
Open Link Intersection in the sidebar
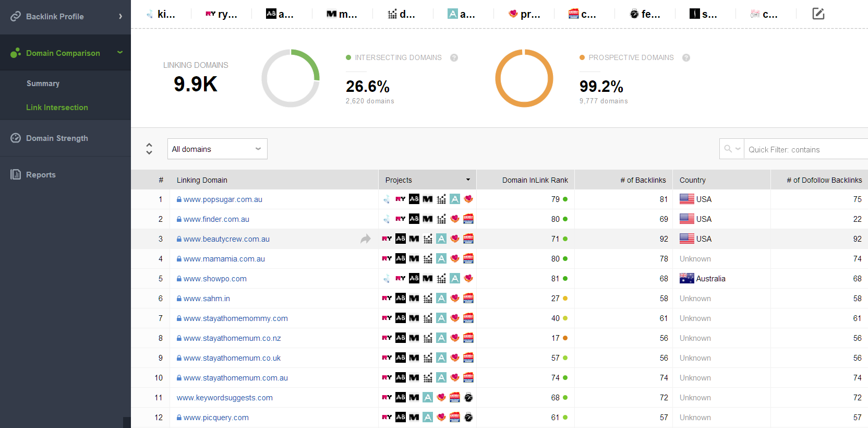point(57,108)
